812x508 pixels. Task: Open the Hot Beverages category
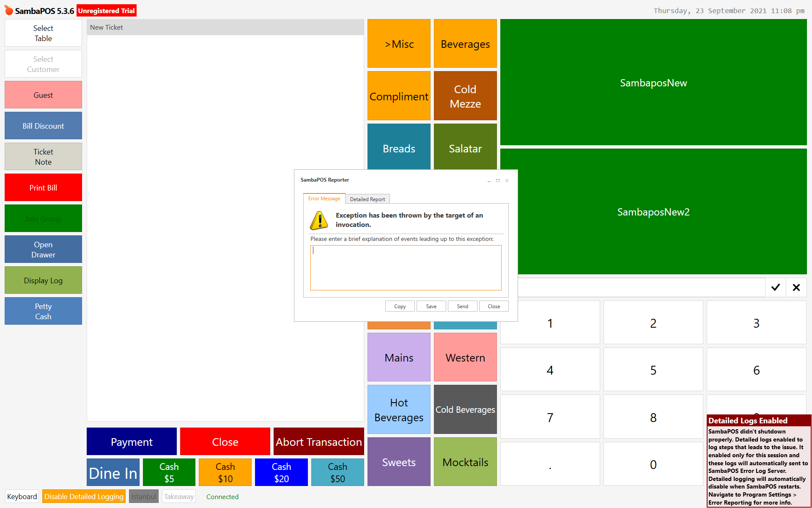pos(399,409)
